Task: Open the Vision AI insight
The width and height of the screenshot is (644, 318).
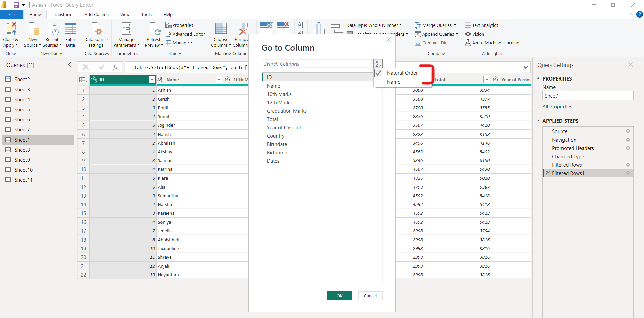Action: pos(474,34)
